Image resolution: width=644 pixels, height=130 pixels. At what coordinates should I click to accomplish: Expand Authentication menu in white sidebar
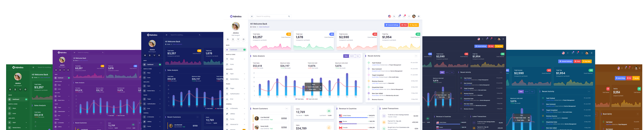[236, 94]
